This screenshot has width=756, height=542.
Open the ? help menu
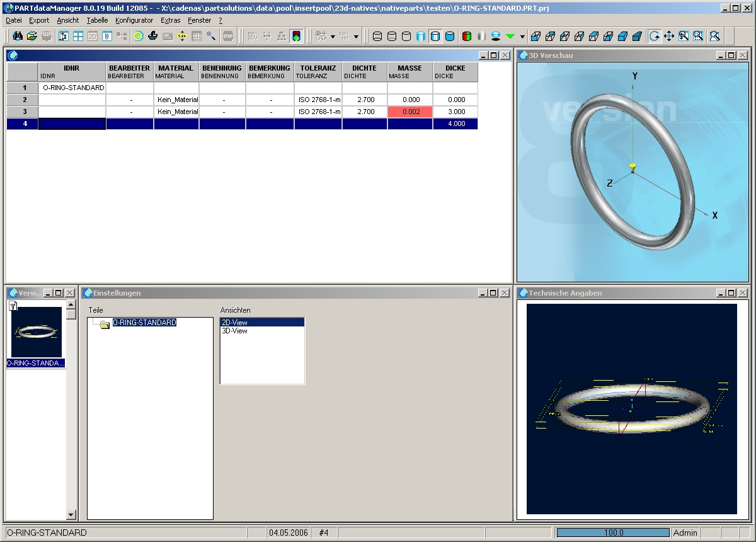coord(220,20)
